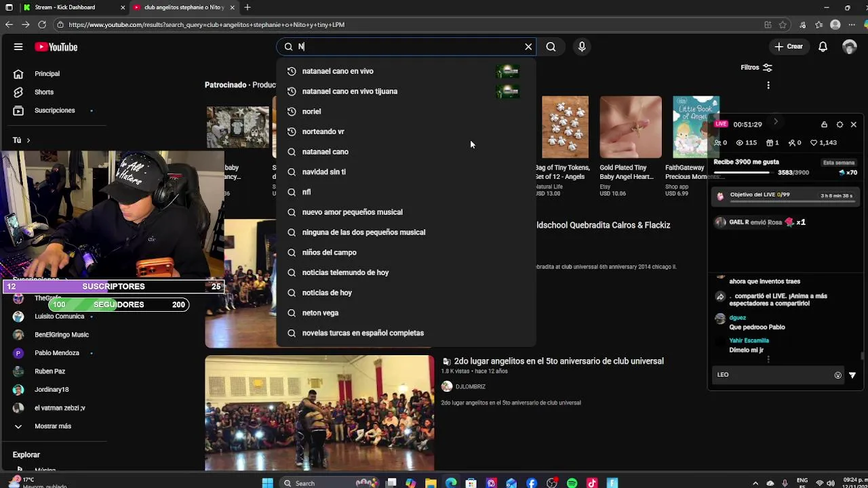Open Spotify from the taskbar

pyautogui.click(x=572, y=483)
